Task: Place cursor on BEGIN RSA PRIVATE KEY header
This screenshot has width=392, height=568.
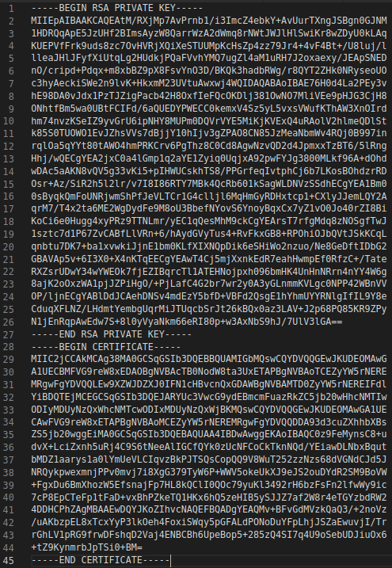Action: click(117, 8)
